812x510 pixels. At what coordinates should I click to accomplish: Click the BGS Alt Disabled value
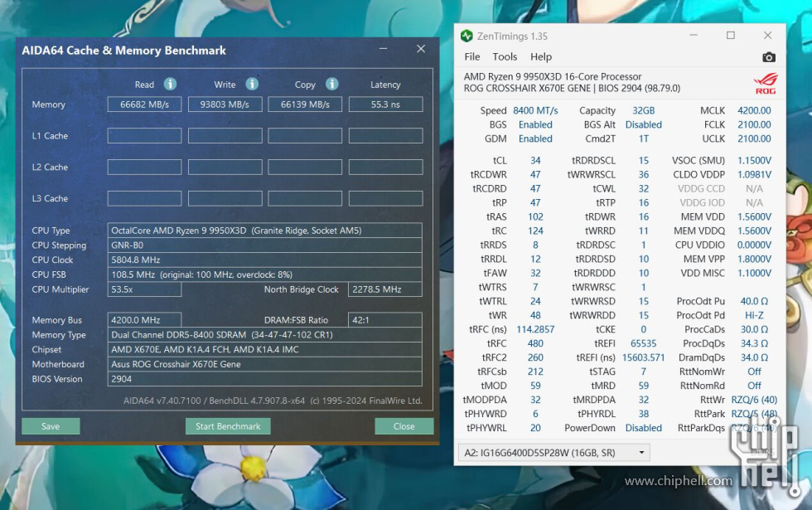click(644, 124)
